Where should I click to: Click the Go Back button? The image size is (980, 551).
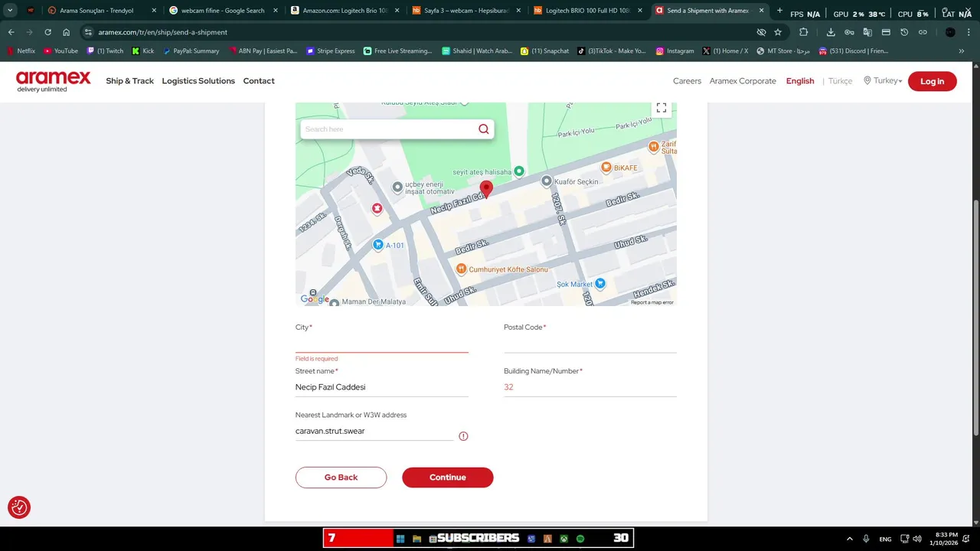[341, 478]
